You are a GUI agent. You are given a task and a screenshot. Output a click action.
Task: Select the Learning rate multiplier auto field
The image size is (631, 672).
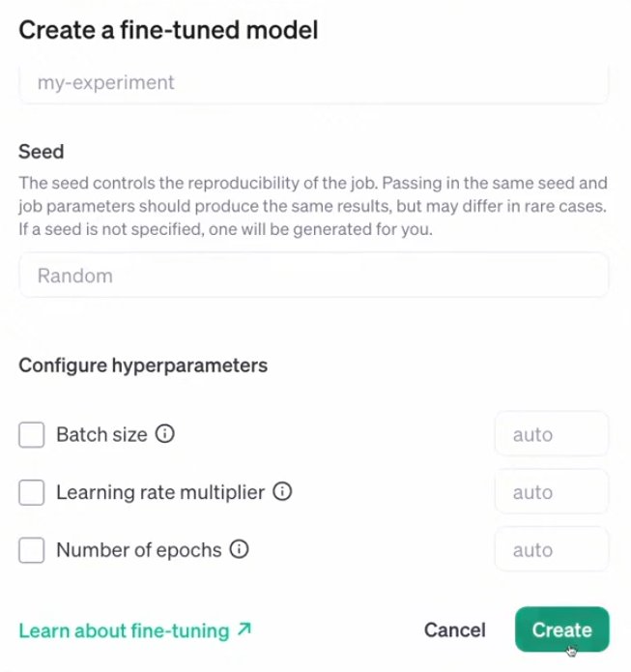552,492
